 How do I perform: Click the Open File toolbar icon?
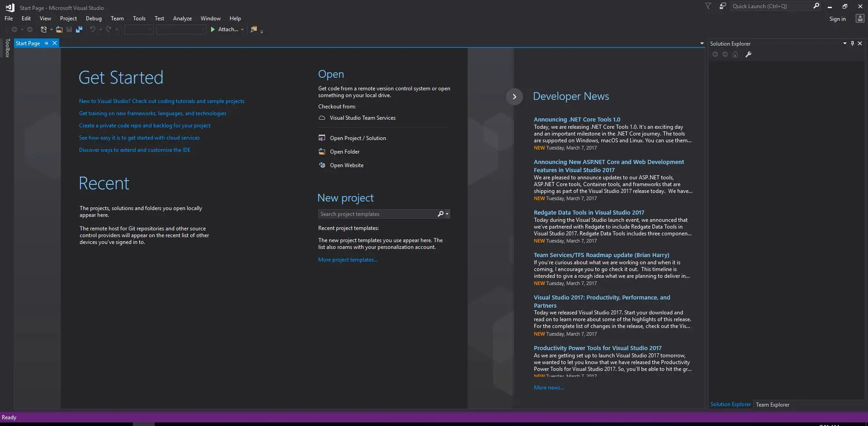(x=59, y=29)
